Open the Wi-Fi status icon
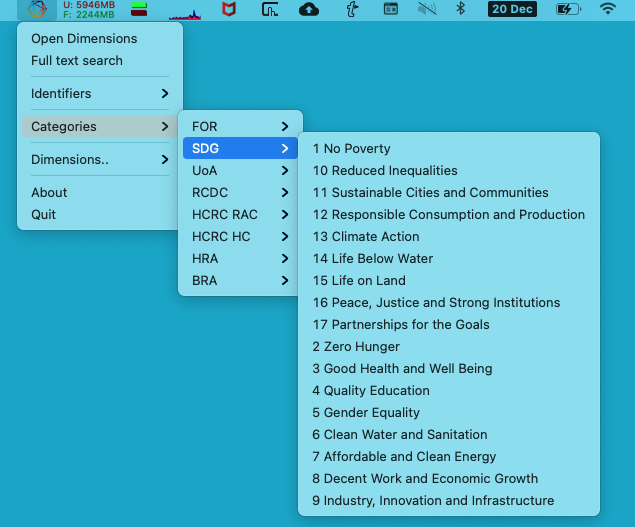This screenshot has height=527, width=635. (x=607, y=9)
